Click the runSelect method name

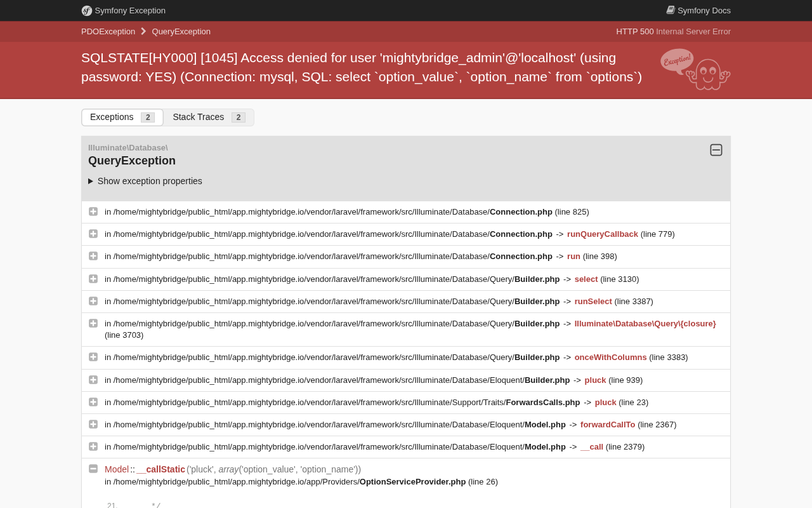(x=593, y=302)
